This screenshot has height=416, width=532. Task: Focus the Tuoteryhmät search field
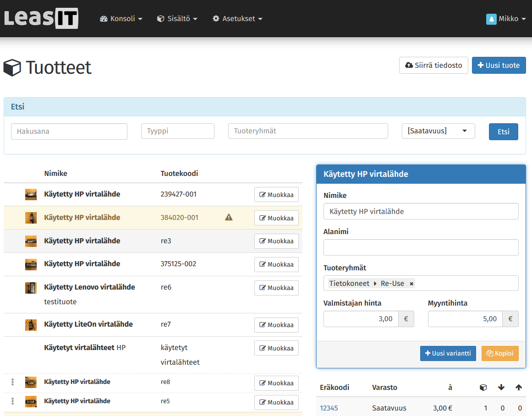[x=308, y=131]
